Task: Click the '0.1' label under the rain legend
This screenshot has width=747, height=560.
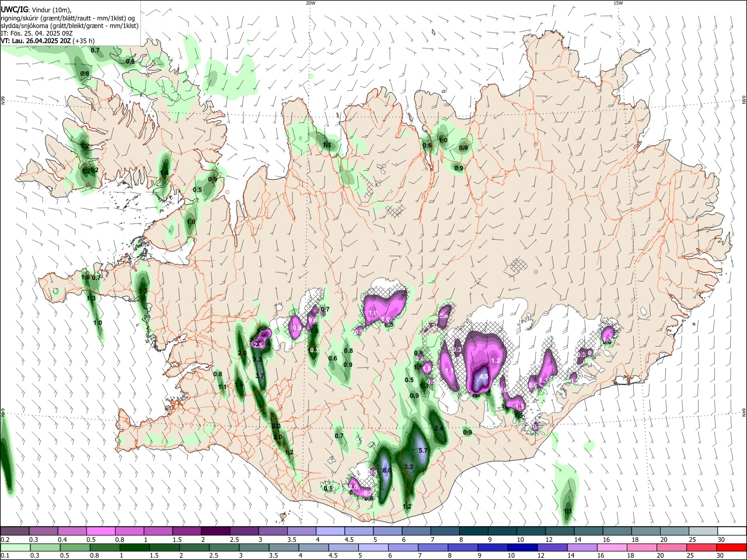Action: pyautogui.click(x=5, y=556)
